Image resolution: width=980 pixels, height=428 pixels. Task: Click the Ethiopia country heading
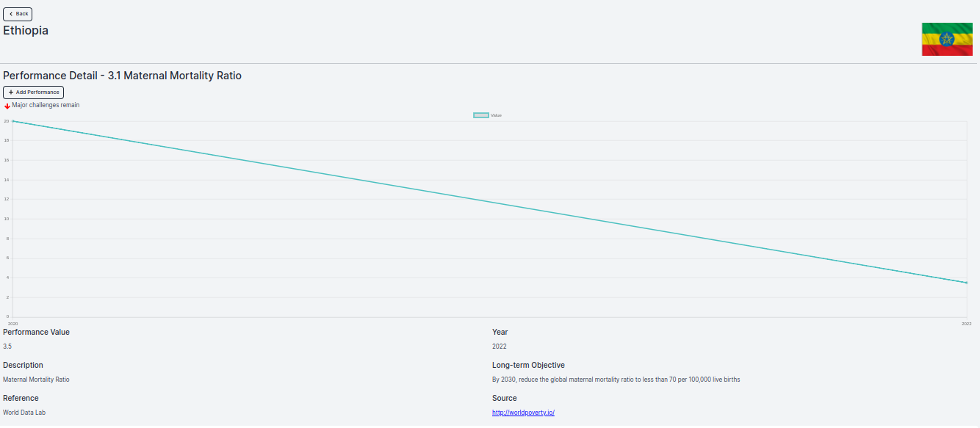click(26, 31)
